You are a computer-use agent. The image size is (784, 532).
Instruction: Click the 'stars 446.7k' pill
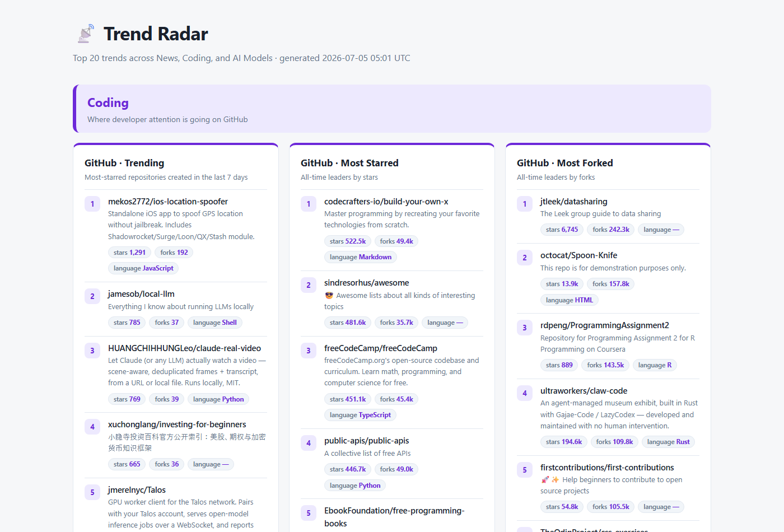pos(348,469)
